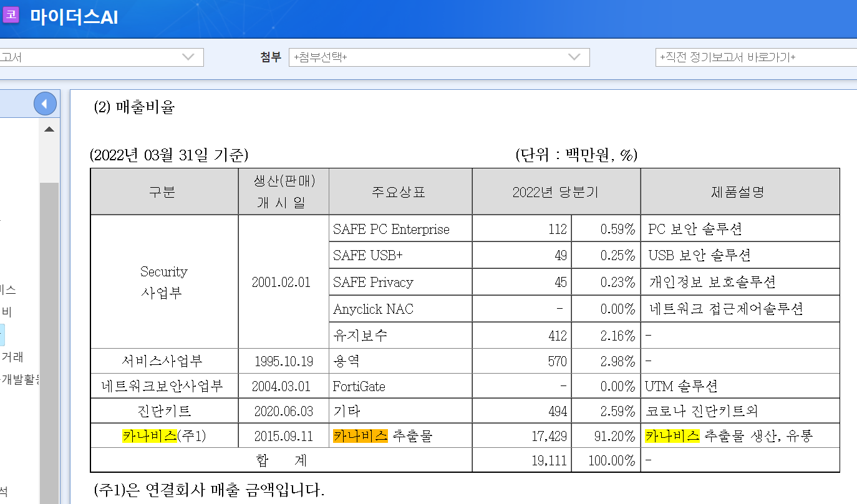This screenshot has height=504, width=857.
Task: Click the 용역 cell
Action: (x=400, y=361)
